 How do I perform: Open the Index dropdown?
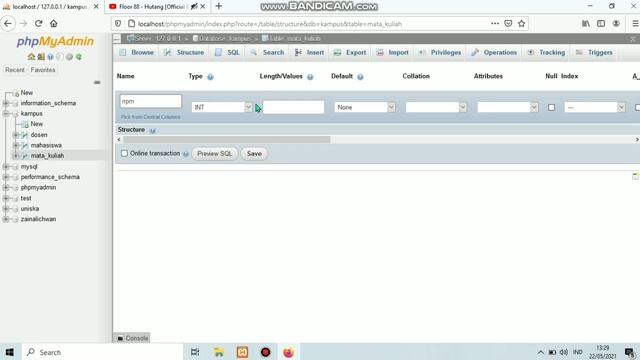coord(595,107)
